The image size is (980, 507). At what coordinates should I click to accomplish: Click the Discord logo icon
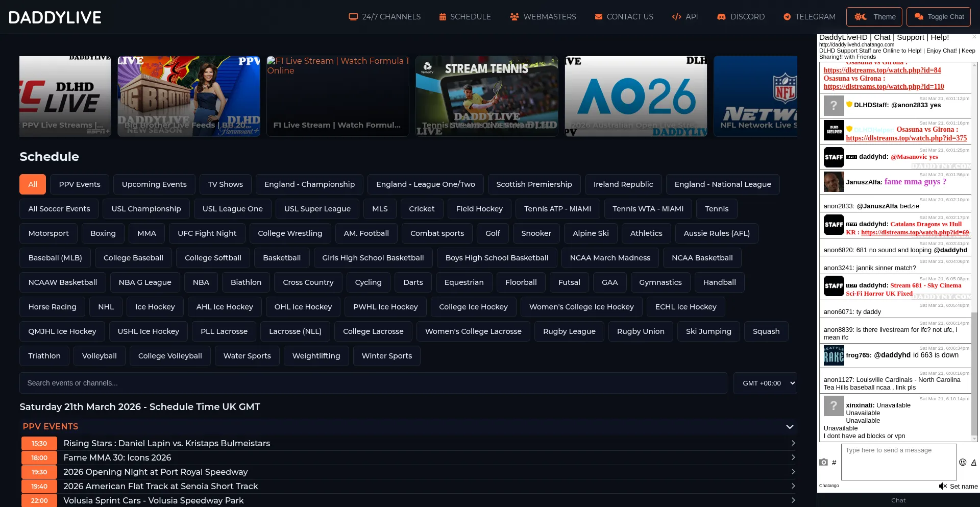pyautogui.click(x=721, y=17)
